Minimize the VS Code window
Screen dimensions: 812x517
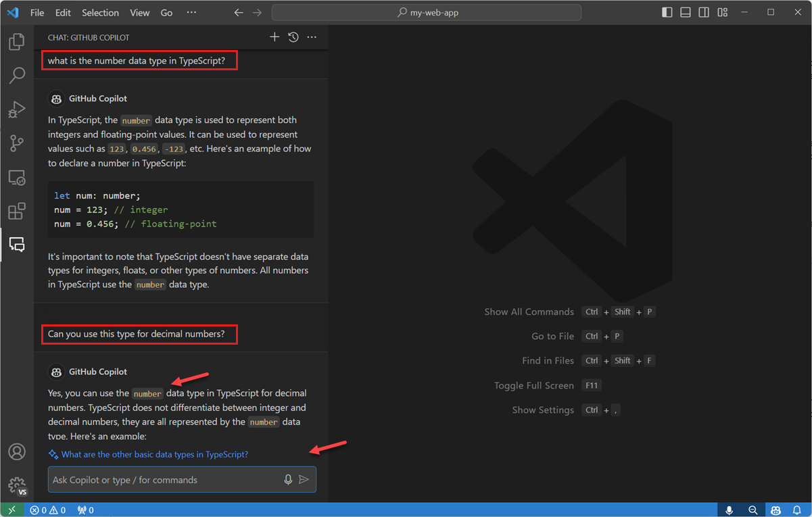[x=744, y=12]
